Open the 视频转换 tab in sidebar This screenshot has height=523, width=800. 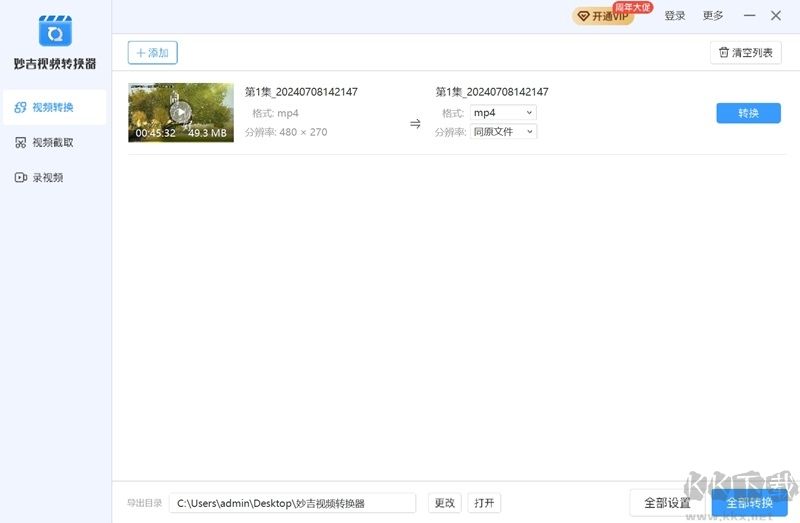55,107
